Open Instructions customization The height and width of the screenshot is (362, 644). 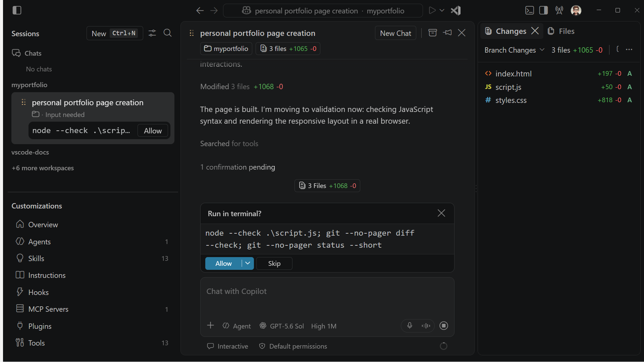pos(93,275)
